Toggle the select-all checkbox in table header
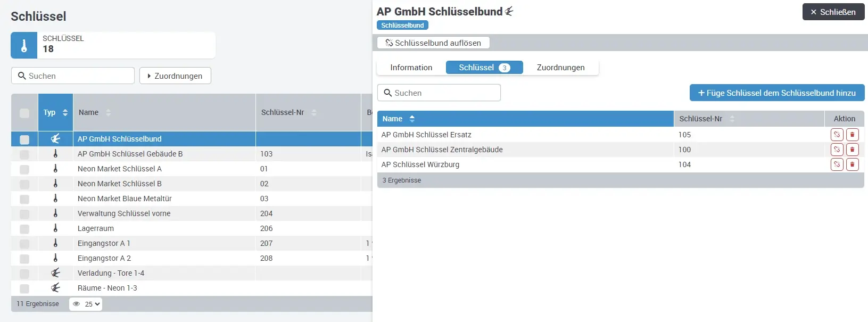The width and height of the screenshot is (868, 322). click(x=24, y=113)
